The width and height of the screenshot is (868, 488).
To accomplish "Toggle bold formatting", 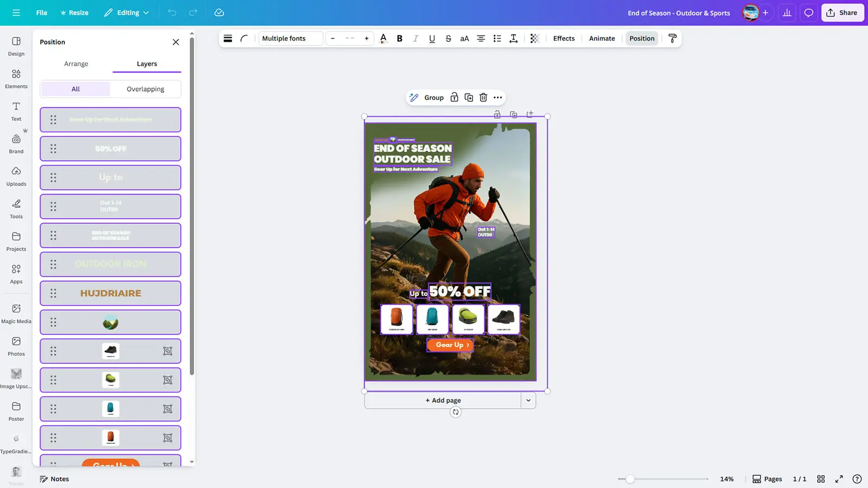I will click(x=399, y=38).
